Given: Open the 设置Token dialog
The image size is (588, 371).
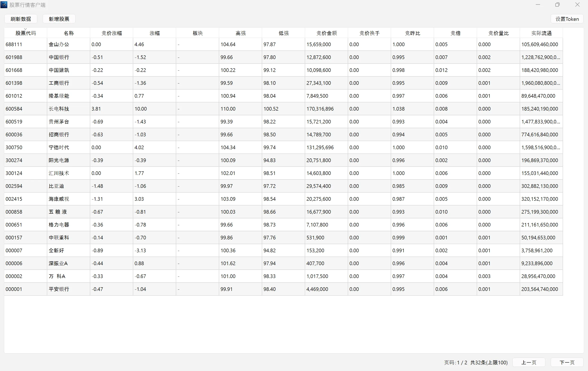Looking at the screenshot, I should click(x=567, y=19).
